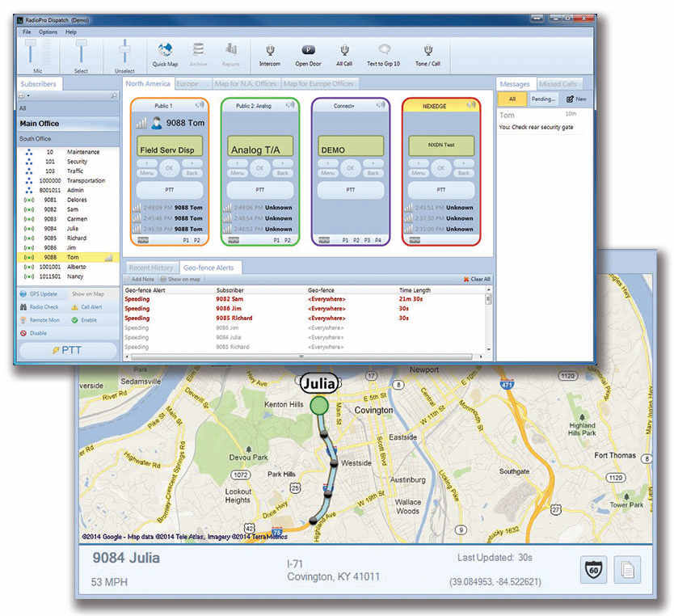The width and height of the screenshot is (674, 616).
Task: Start an Intercom microphone call
Action: (269, 56)
